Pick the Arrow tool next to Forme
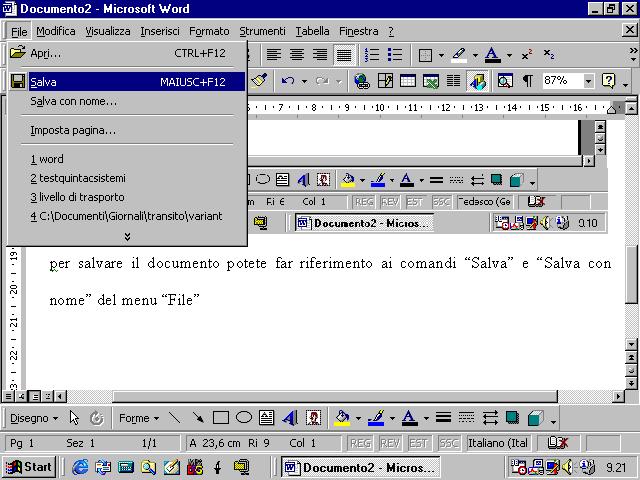This screenshot has width=640, height=480. tap(198, 418)
